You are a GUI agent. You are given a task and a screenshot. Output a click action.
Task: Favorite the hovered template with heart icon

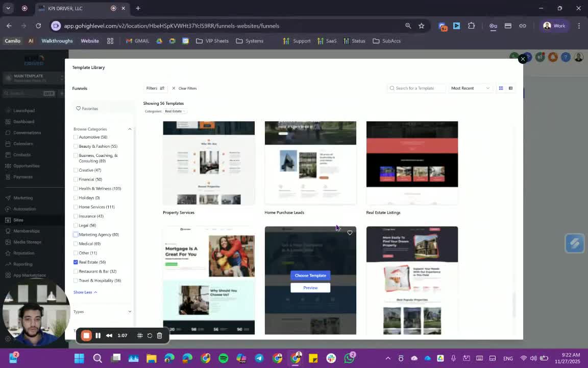point(350,233)
